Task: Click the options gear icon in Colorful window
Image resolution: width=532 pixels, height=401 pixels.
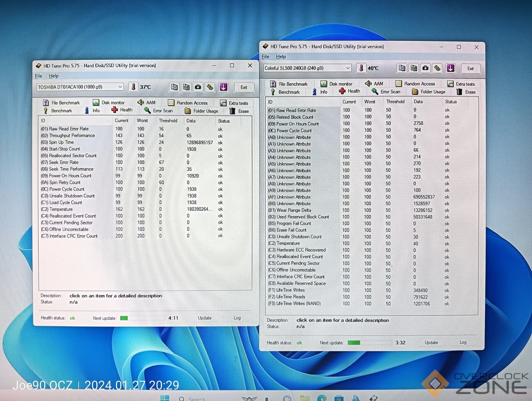Action: (437, 68)
